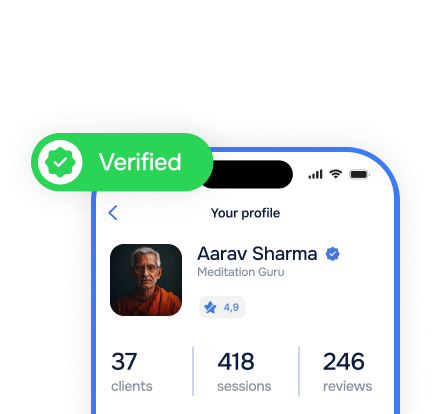The image size is (440, 414).
Task: Open Aarav Sharma's profile photo
Action: point(146,280)
